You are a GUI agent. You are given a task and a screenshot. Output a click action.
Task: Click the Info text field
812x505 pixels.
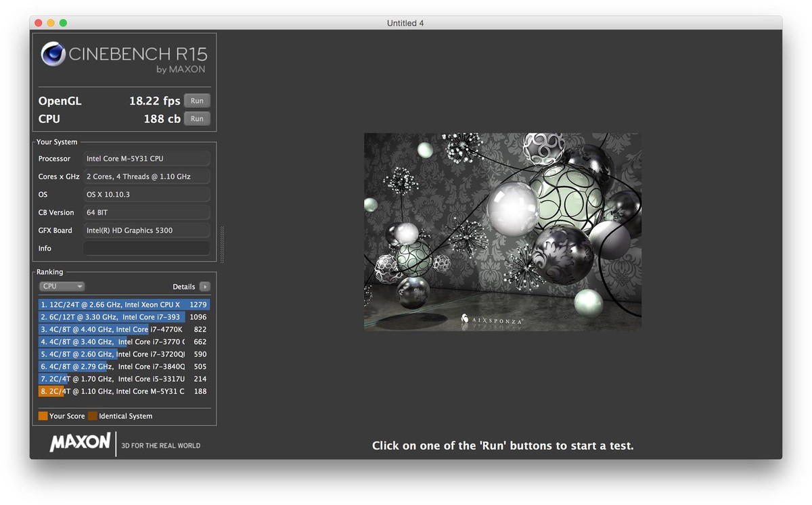pos(147,248)
